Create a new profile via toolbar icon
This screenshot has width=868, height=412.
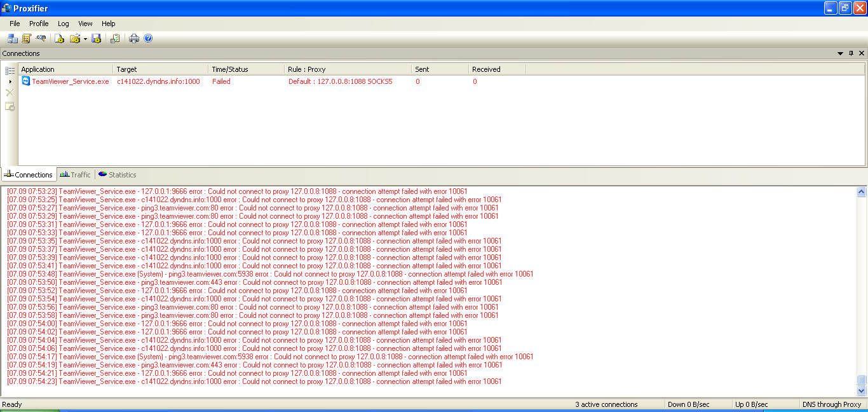click(59, 39)
